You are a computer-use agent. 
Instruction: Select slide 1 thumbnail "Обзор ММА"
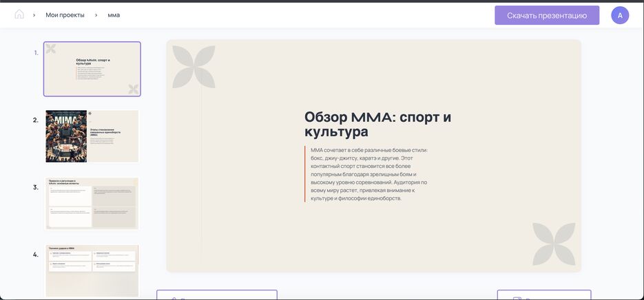[x=92, y=69]
